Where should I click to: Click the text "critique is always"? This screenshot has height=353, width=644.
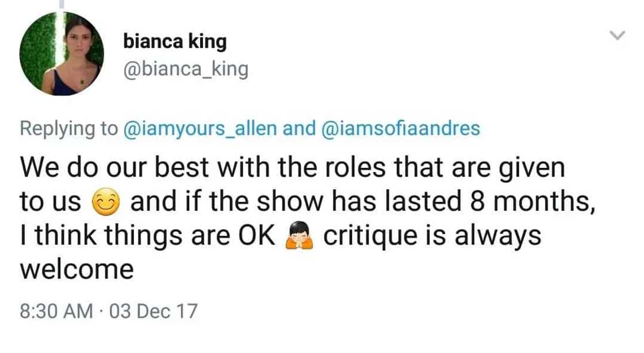click(x=432, y=235)
